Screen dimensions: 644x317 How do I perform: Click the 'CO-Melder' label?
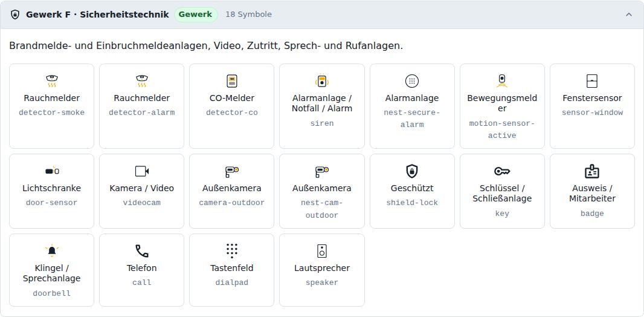(231, 98)
